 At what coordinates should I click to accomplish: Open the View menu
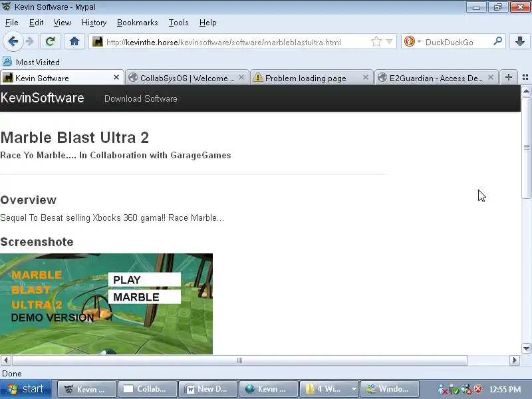pos(62,23)
